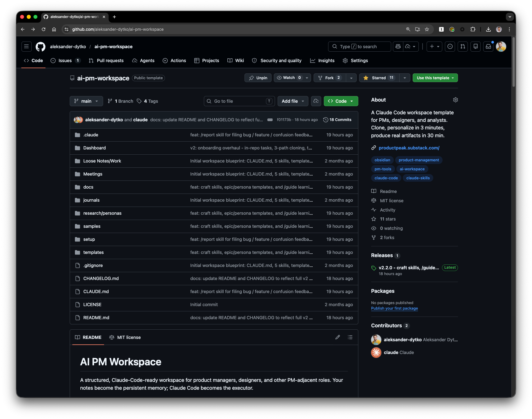Edit the README with the pencil icon
Viewport: 532px width, 419px height.
tap(337, 337)
